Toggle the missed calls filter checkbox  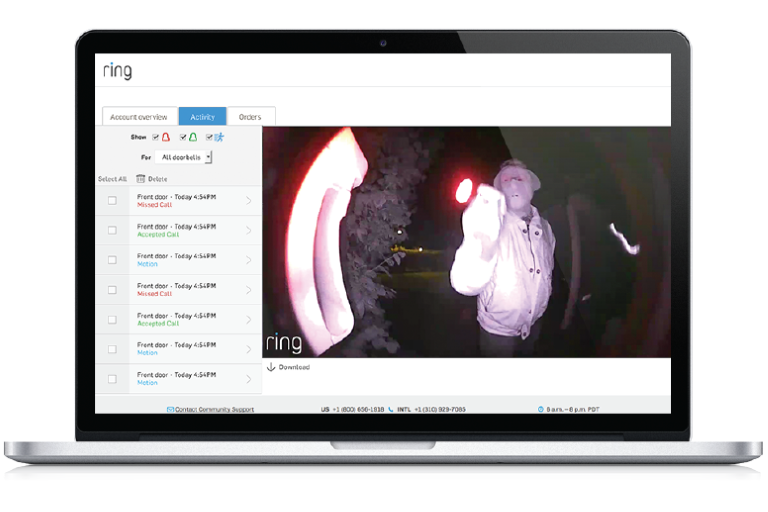pyautogui.click(x=155, y=137)
